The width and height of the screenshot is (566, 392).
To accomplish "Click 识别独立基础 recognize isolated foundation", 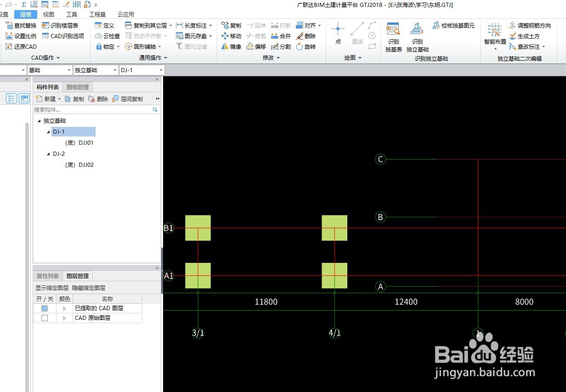I will coord(417,37).
